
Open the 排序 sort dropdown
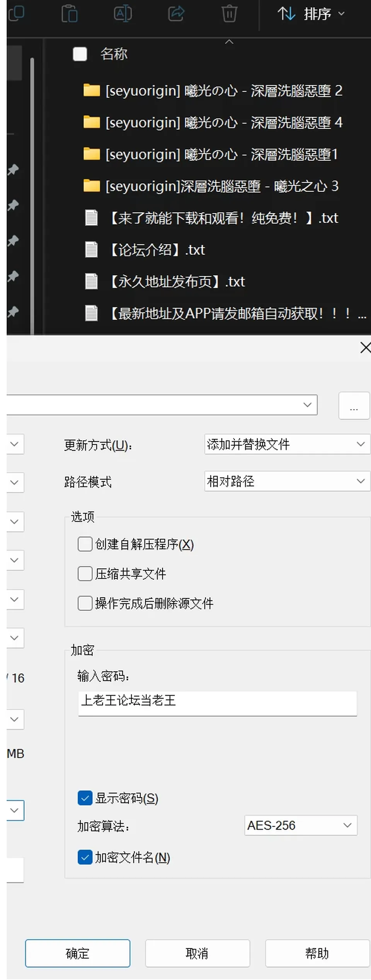311,14
